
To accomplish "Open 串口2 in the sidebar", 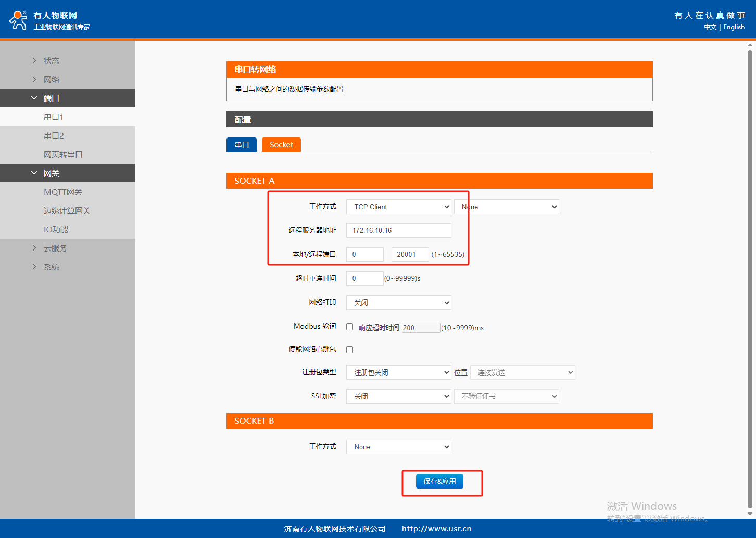I will [x=54, y=135].
